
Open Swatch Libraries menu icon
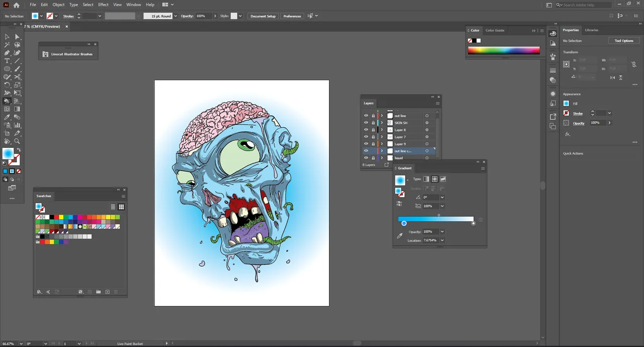pos(39,292)
